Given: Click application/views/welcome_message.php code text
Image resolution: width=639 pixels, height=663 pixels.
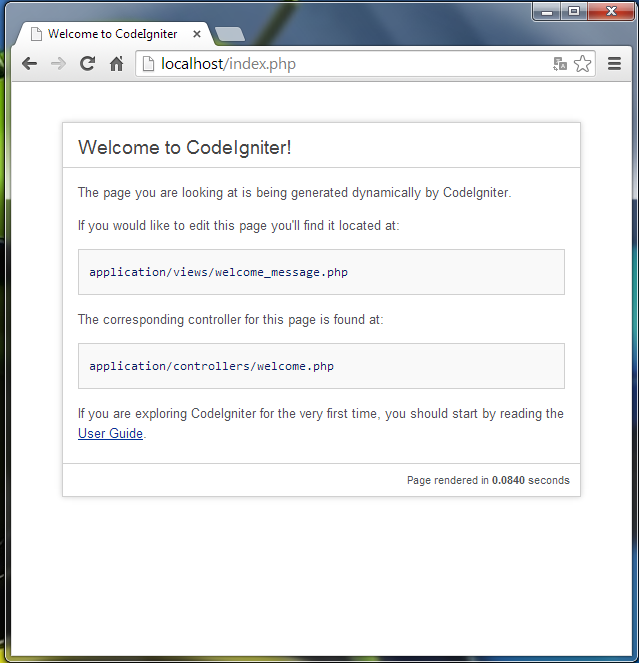Looking at the screenshot, I should [219, 272].
